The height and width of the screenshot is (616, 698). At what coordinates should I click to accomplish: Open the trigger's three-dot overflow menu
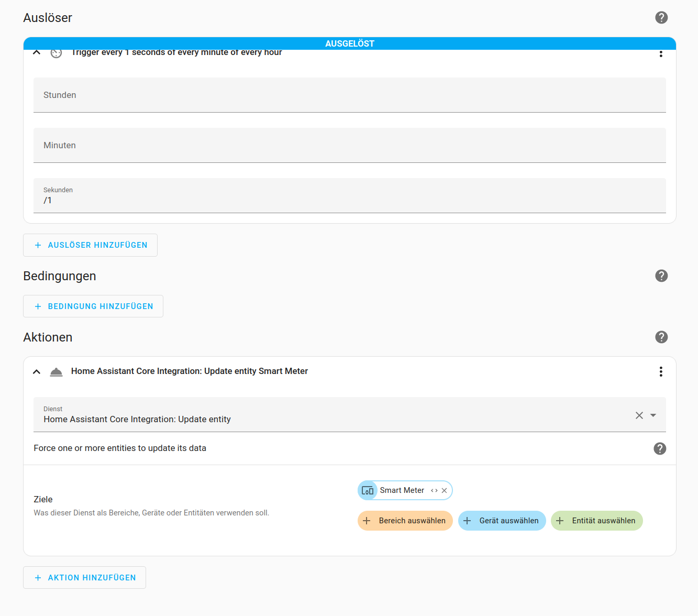661,53
